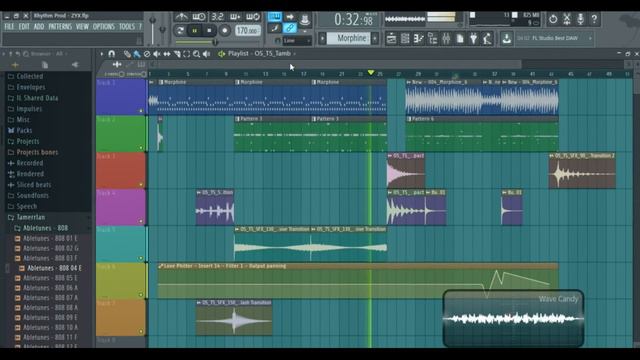
Task: Adjust the main pitch slider
Action: (162, 29)
